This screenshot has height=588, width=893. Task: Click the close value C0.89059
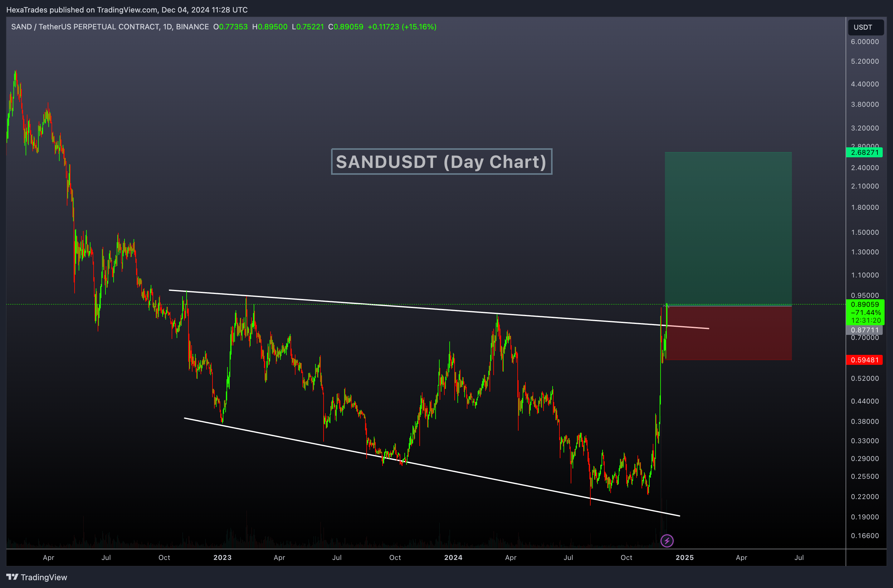[346, 27]
